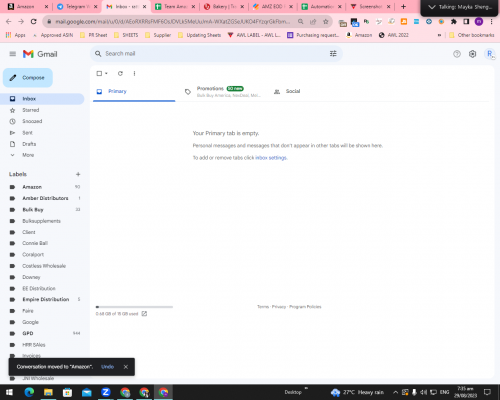Screen dimensions: 500x400
Task: Open Gmail settings gear
Action: [x=472, y=54]
